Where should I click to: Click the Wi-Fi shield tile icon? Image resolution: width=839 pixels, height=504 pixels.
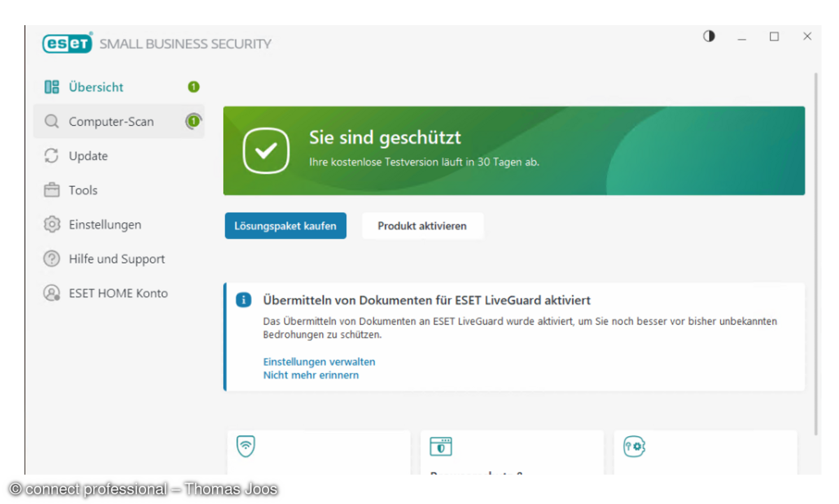pos(245,446)
